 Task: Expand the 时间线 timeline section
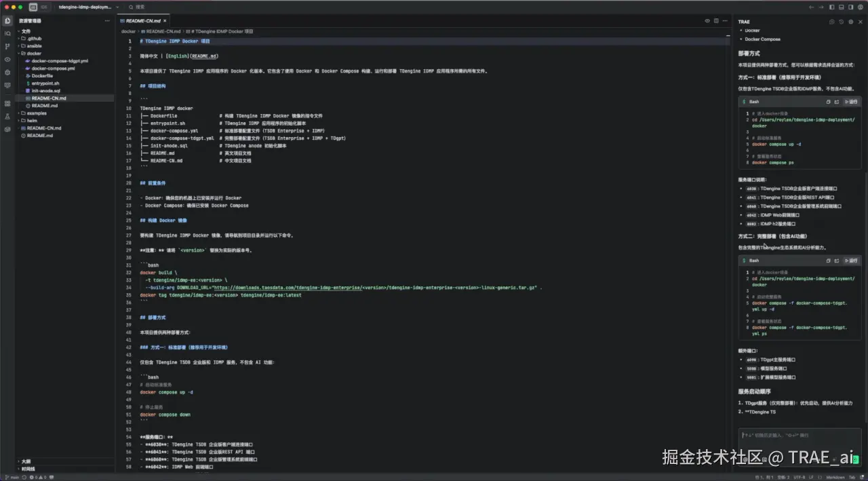pyautogui.click(x=28, y=469)
